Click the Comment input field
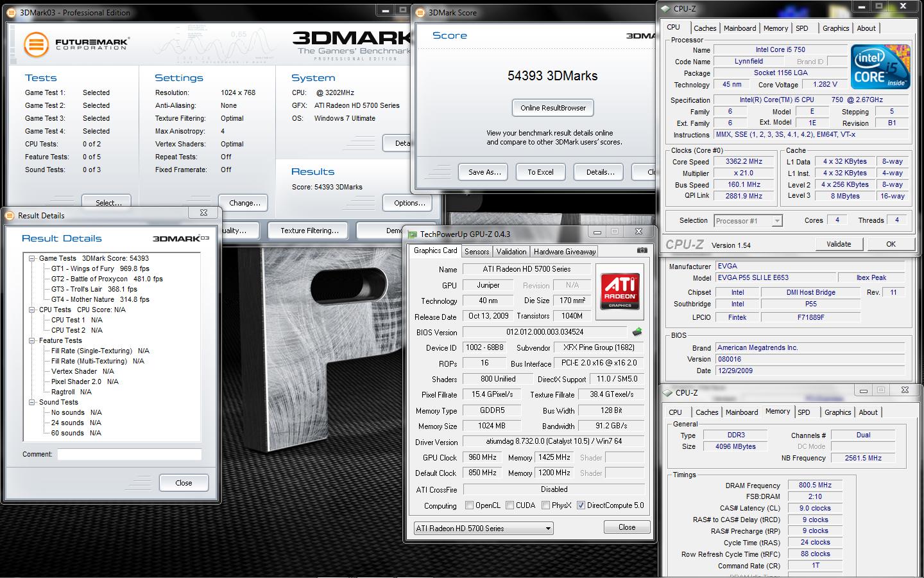The image size is (924, 578). (x=129, y=454)
